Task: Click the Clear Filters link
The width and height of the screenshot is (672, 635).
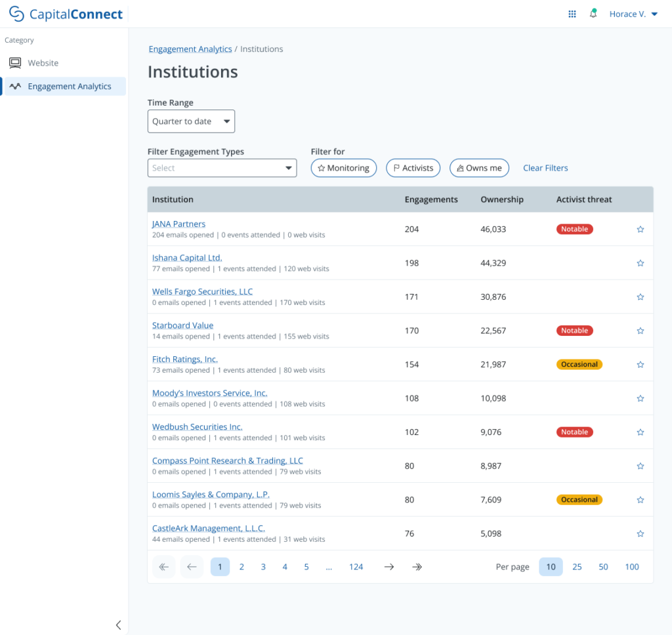Action: [545, 168]
